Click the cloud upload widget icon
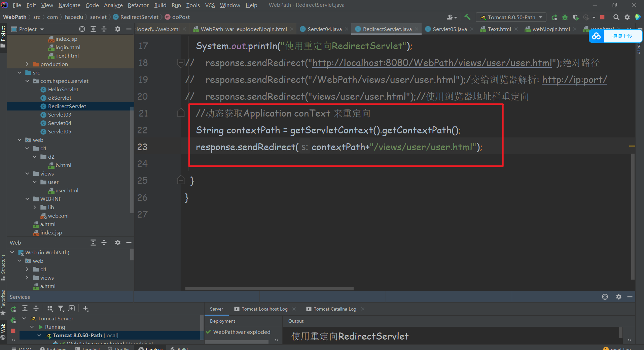This screenshot has width=644, height=350. tap(597, 36)
